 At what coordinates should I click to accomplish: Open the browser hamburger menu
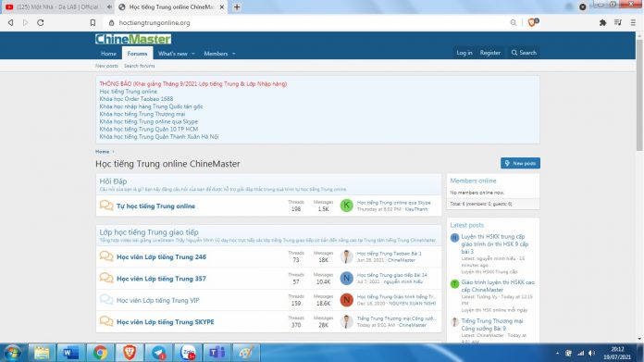tap(633, 22)
